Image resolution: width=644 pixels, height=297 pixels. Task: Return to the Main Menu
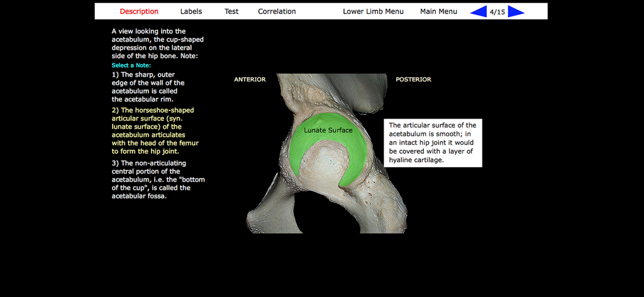coord(438,11)
